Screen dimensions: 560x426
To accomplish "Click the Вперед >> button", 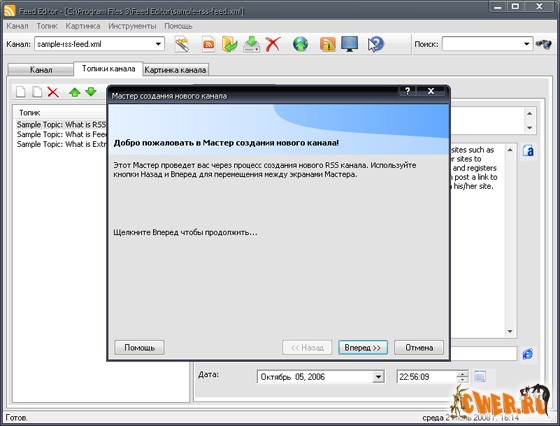I will tap(363, 347).
